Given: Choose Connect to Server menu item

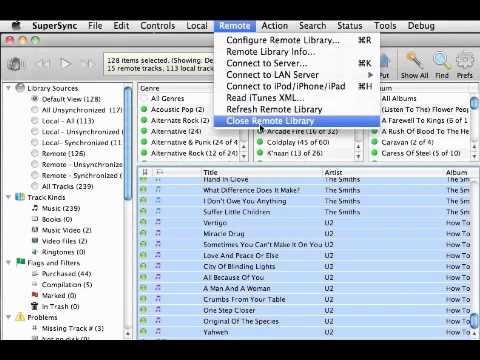Looking at the screenshot, I should 297,63.
